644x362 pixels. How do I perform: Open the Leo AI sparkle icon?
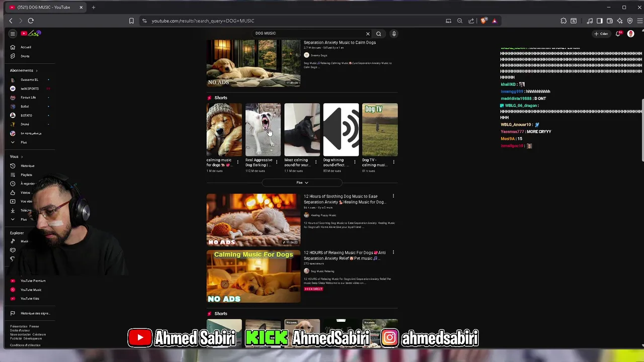click(x=620, y=21)
